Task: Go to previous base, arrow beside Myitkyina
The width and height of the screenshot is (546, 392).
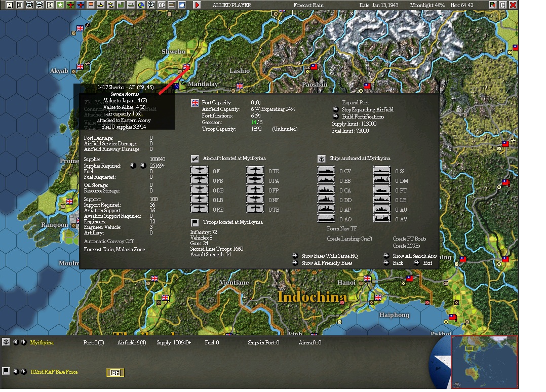Action: tap(16, 342)
